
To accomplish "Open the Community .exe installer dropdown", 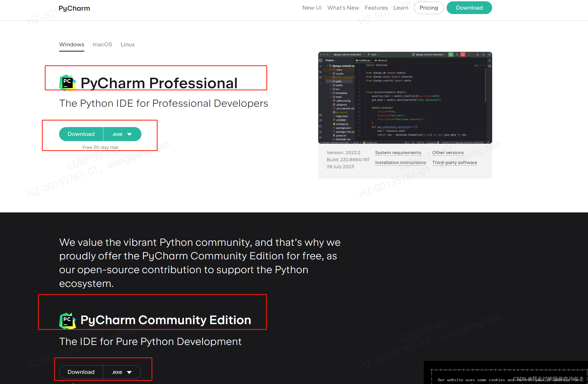I will 122,372.
